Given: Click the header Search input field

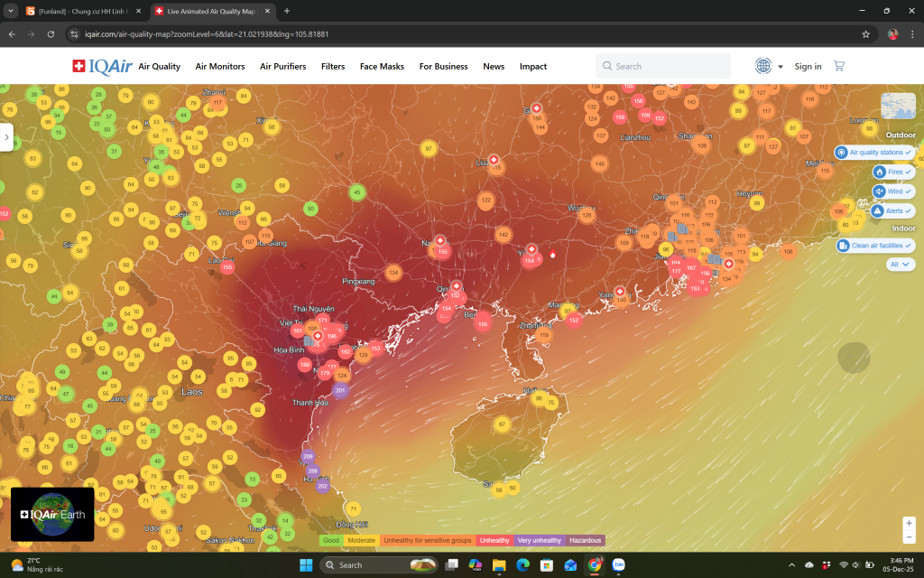Looking at the screenshot, I should [x=662, y=65].
